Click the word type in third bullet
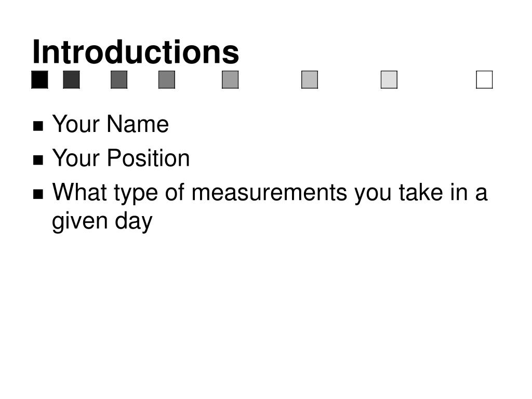The height and width of the screenshot is (399, 532). pyautogui.click(x=136, y=194)
